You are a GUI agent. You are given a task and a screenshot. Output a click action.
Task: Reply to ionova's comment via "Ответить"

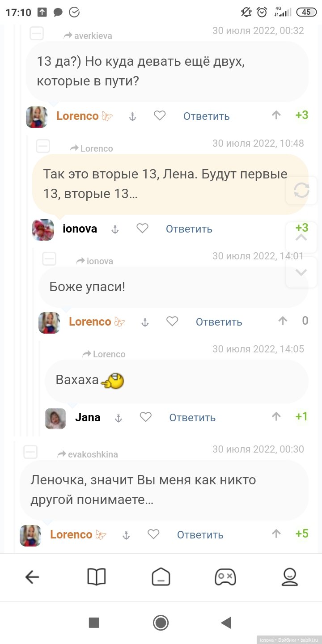tap(189, 229)
